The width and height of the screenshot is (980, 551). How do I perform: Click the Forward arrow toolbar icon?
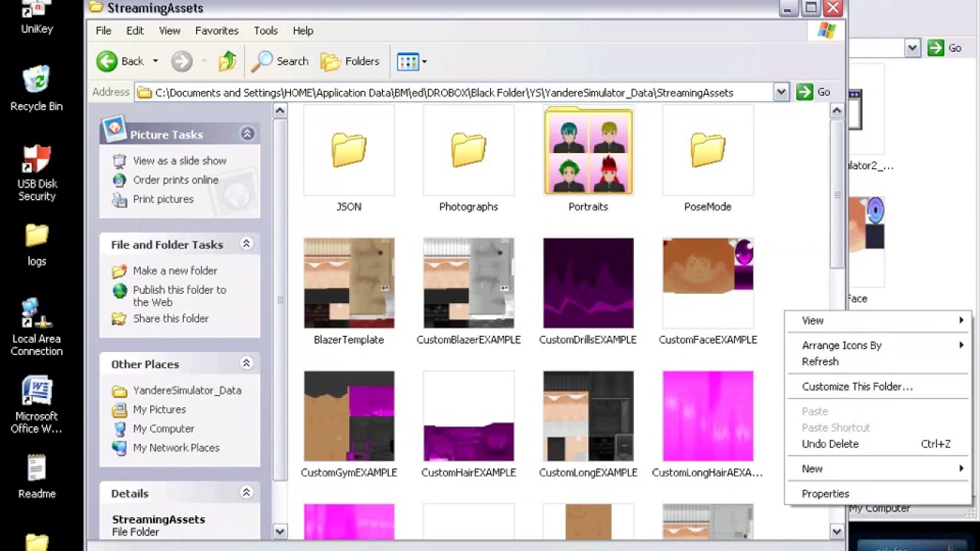(181, 61)
